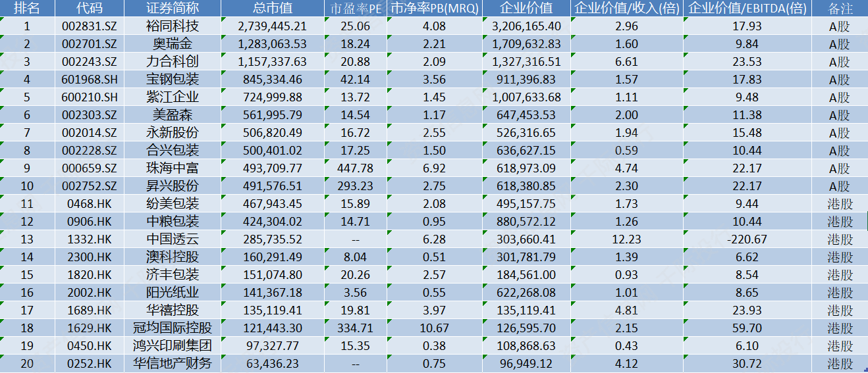Select the 力合科创 cell

coord(172,62)
